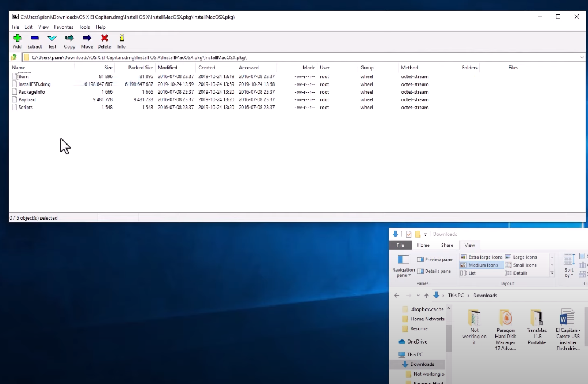Viewport: 588px width, 384px height.
Task: Select the Bom file icon
Action: point(14,76)
